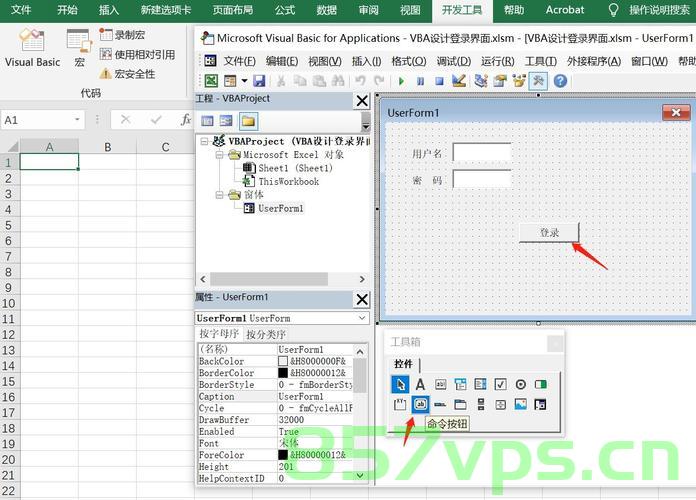
Task: Open the 视图(V) menu
Action: pyautogui.click(x=325, y=61)
